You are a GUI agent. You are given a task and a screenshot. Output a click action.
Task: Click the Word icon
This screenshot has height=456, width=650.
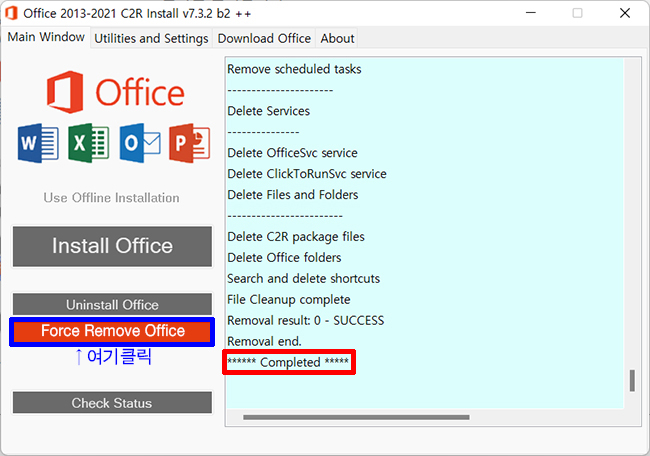point(38,143)
